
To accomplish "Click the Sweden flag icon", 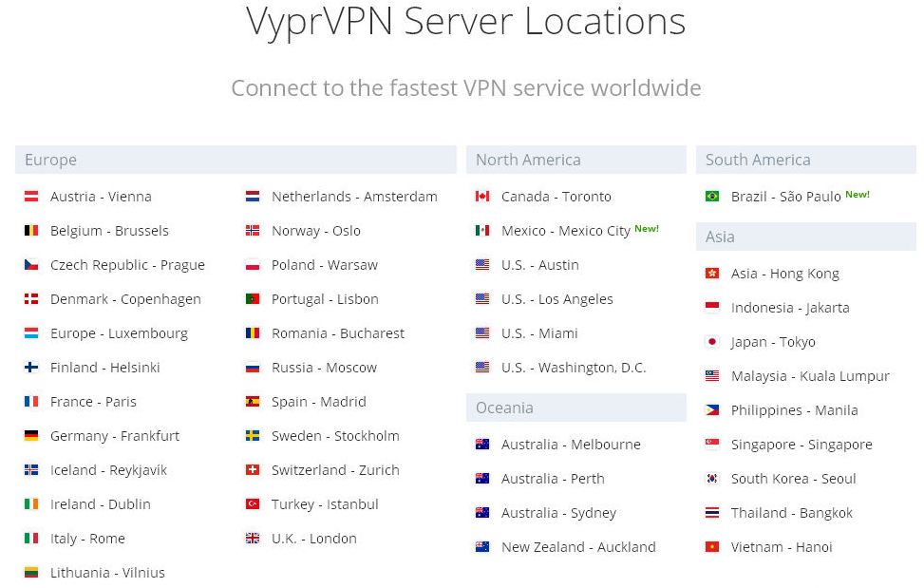I will (x=253, y=435).
